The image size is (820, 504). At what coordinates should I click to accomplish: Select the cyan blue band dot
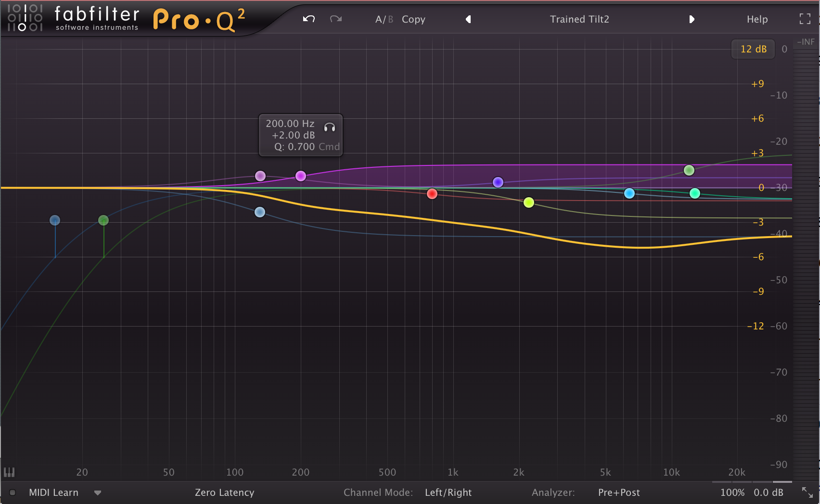click(x=629, y=193)
